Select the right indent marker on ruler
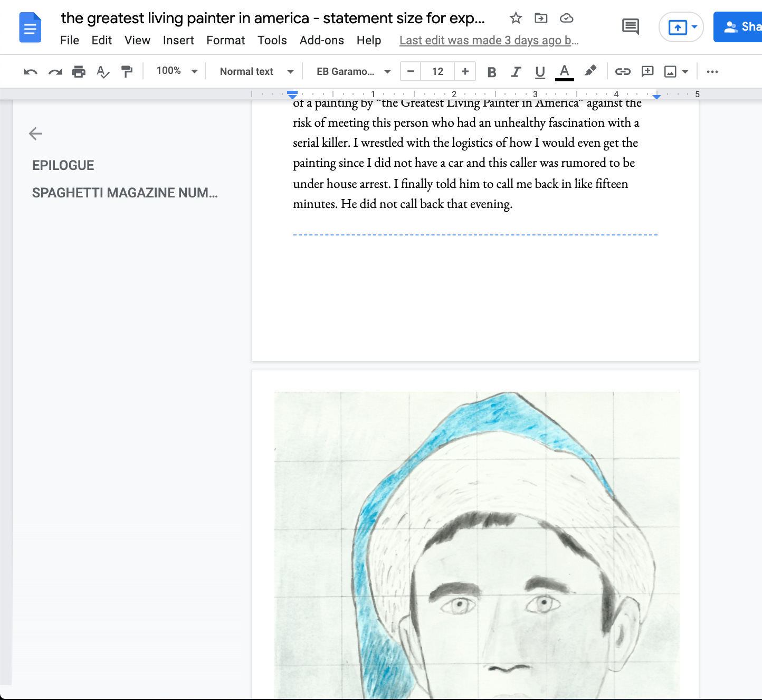Image resolution: width=762 pixels, height=700 pixels. (x=656, y=96)
